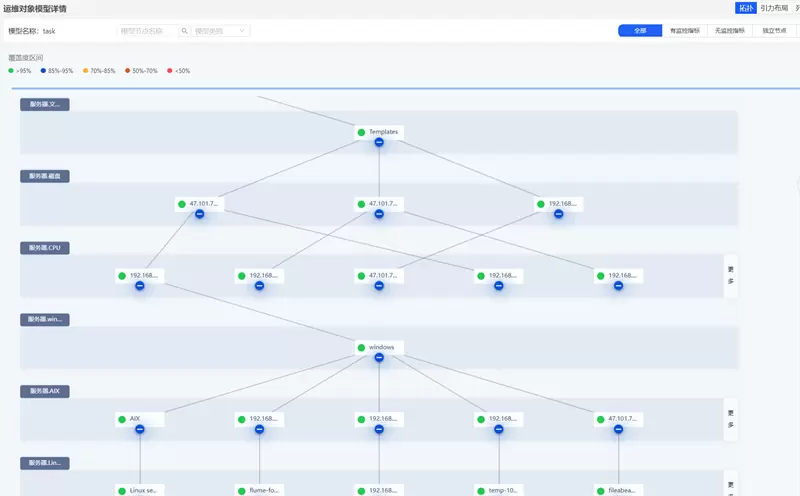Select the 无监控指标 filter option
This screenshot has width=800, height=496.
click(729, 31)
